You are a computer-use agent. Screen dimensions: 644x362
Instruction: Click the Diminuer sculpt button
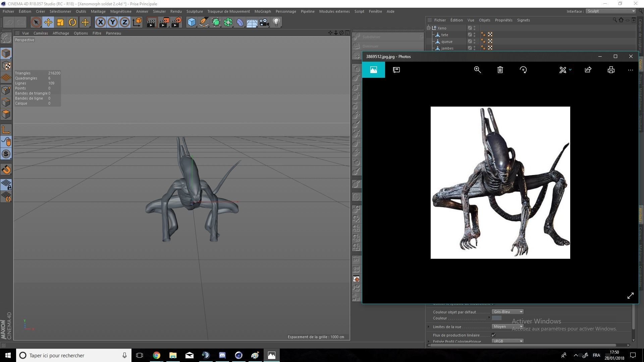tap(388, 46)
